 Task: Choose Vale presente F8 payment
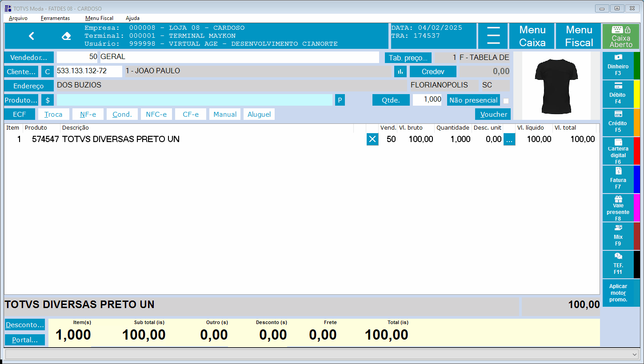(618, 208)
